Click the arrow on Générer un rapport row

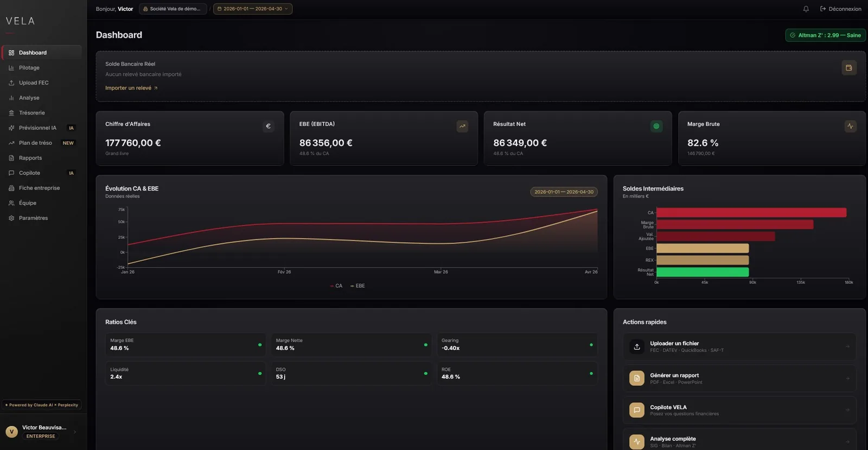click(847, 378)
